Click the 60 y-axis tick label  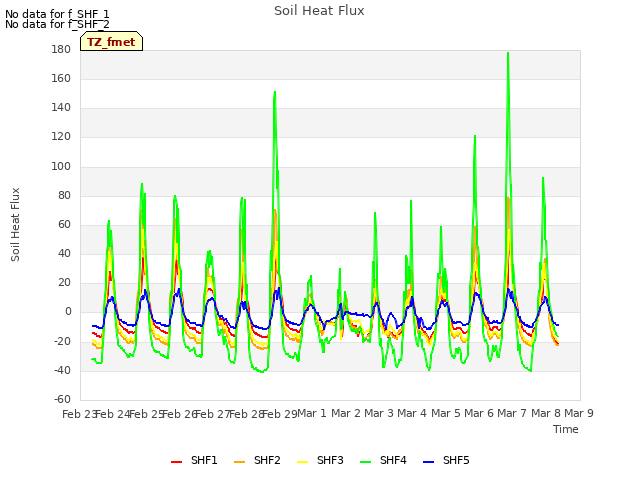click(x=64, y=224)
